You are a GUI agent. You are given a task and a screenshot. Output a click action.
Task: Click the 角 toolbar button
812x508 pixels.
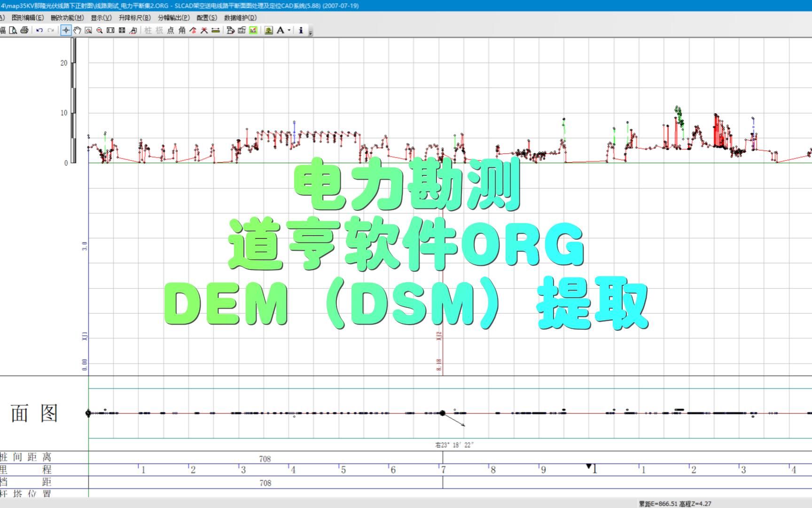[182, 30]
